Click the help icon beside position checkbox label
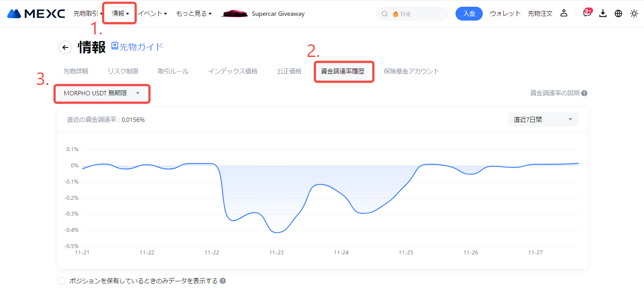The height and width of the screenshot is (288, 644). pos(223,281)
